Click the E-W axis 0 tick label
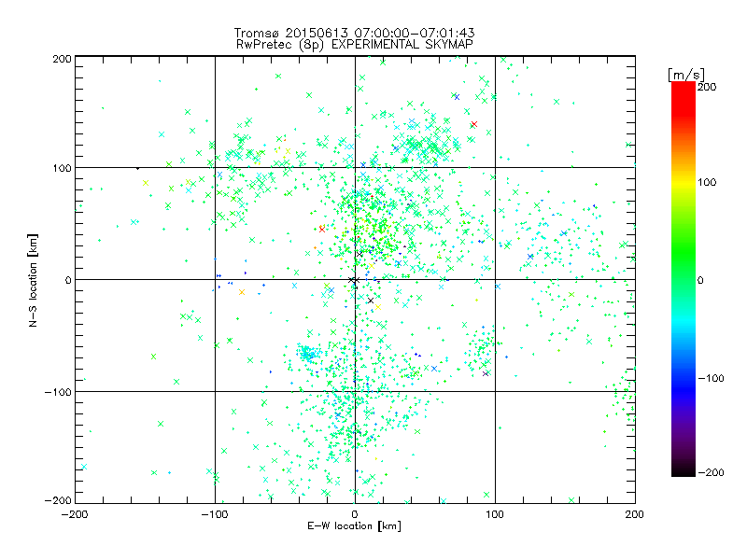 (x=355, y=514)
